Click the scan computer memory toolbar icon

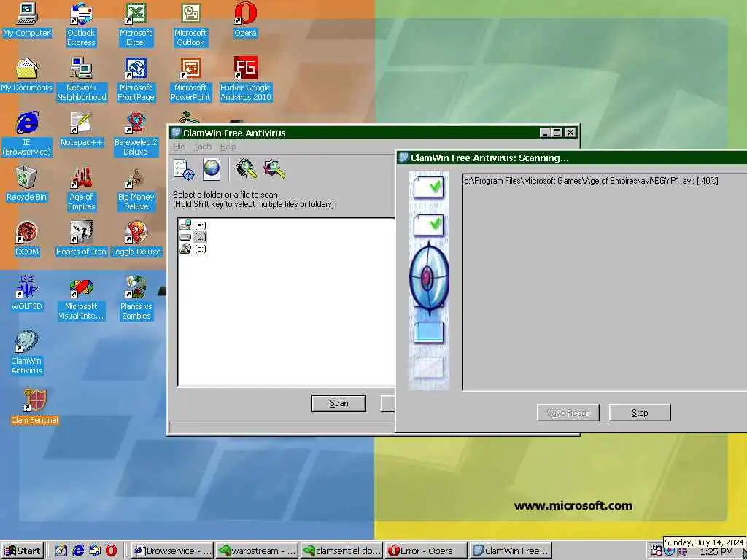(247, 169)
